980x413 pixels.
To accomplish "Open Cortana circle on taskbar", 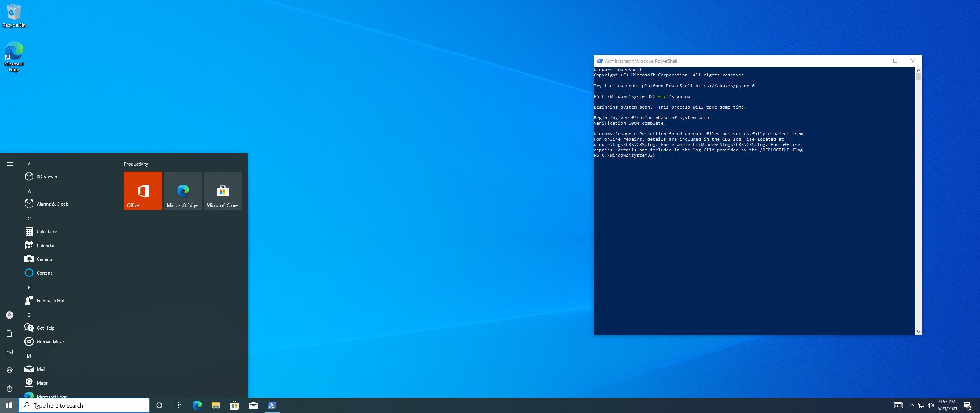I will (159, 405).
